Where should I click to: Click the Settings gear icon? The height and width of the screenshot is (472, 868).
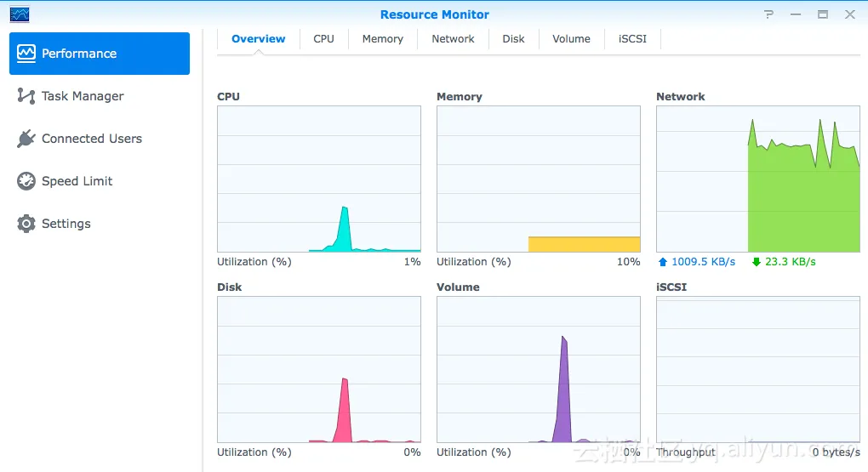[26, 224]
